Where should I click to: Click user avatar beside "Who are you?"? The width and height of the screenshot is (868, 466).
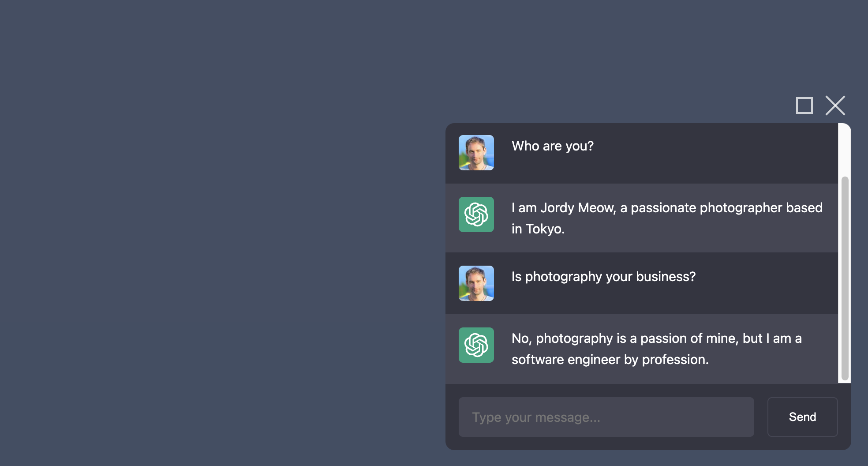coord(476,153)
